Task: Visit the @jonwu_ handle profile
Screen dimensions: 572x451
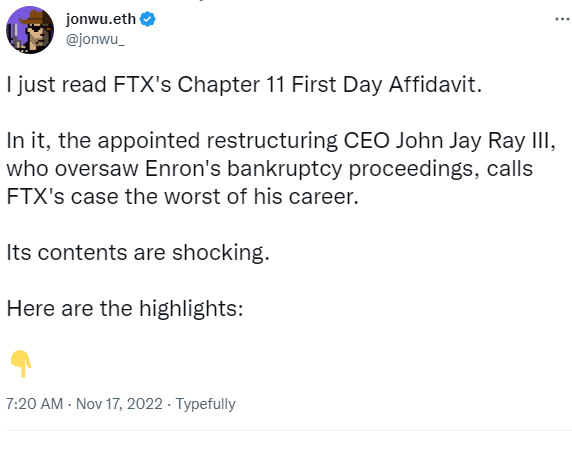Action: (x=95, y=39)
